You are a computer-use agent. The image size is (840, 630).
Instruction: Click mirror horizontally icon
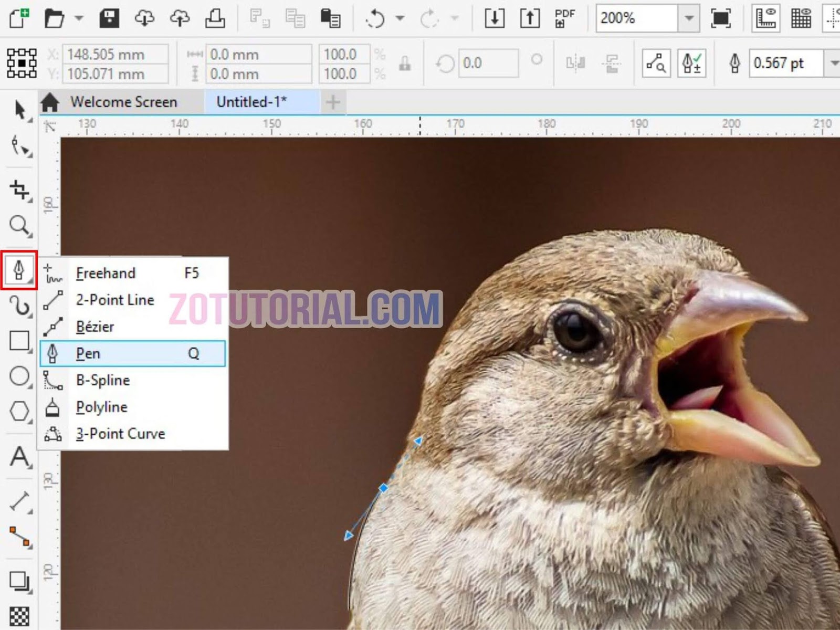pos(575,64)
